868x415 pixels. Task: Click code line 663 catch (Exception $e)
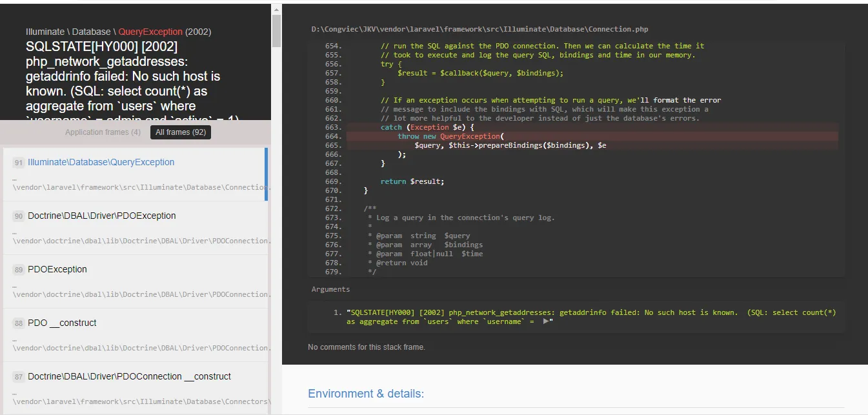pyautogui.click(x=592, y=127)
